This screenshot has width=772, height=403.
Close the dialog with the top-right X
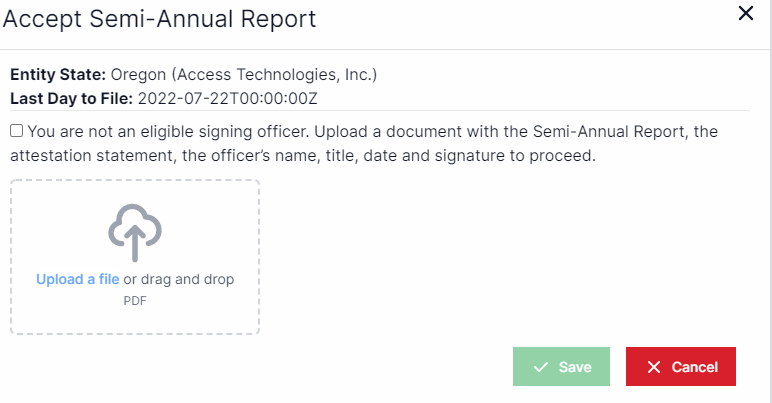coord(745,14)
